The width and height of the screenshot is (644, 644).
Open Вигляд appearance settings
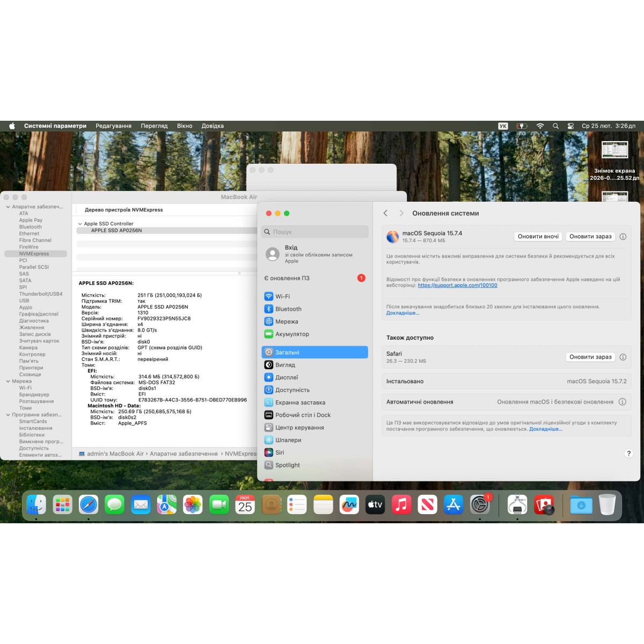pos(314,365)
